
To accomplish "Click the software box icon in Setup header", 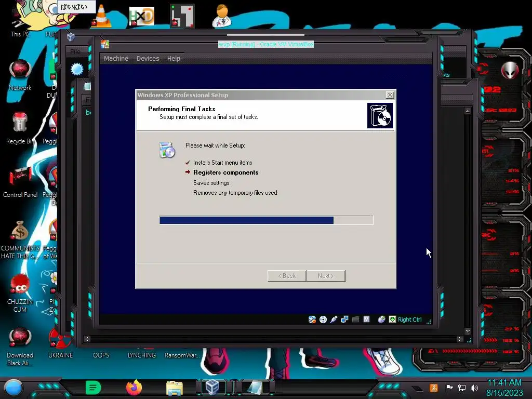I will (x=380, y=116).
